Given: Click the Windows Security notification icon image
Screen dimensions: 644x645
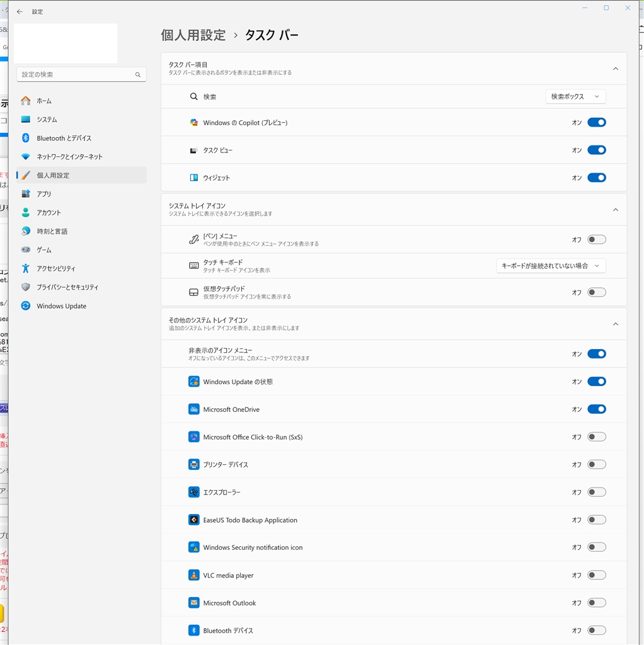Looking at the screenshot, I should click(194, 547).
